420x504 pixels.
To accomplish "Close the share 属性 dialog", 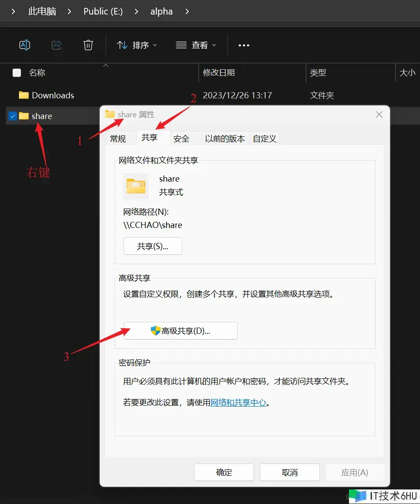I will tap(379, 115).
